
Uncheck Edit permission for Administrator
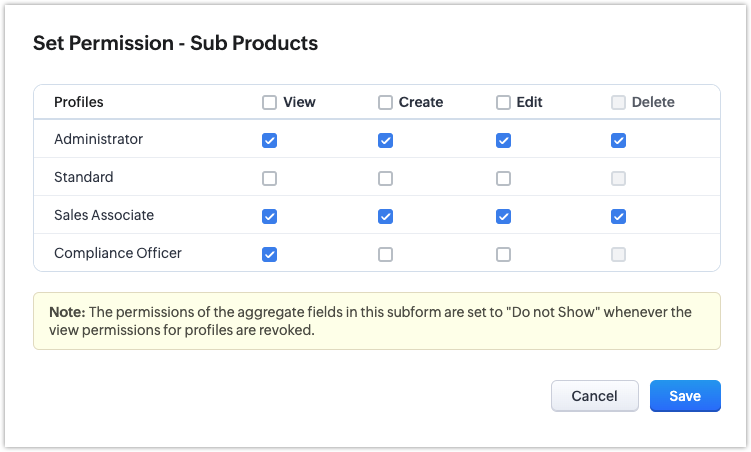(503, 141)
